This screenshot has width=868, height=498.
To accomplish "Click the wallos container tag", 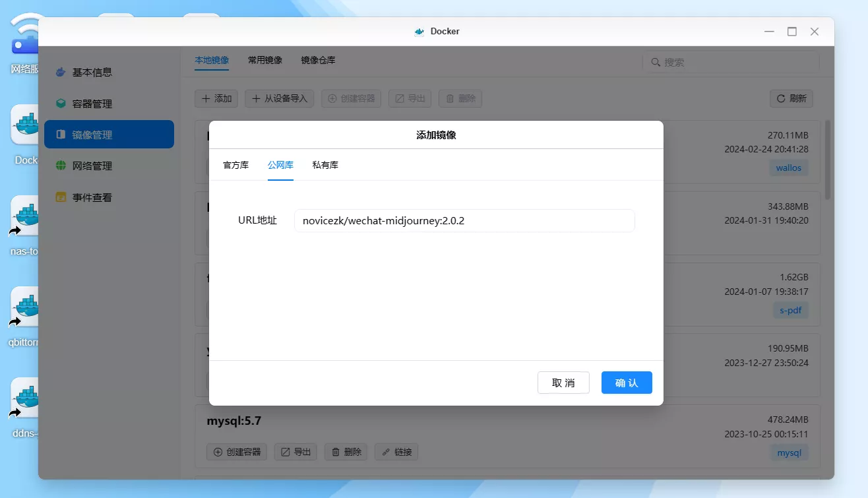I will tap(789, 168).
